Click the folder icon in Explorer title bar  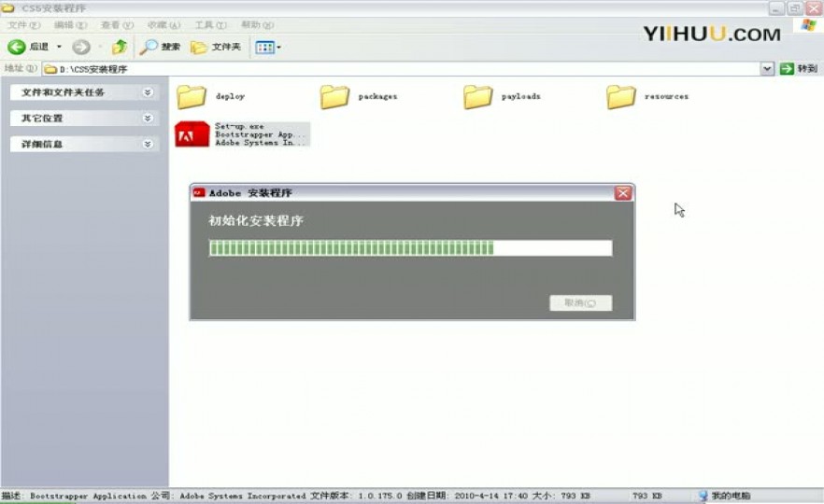tap(8, 8)
